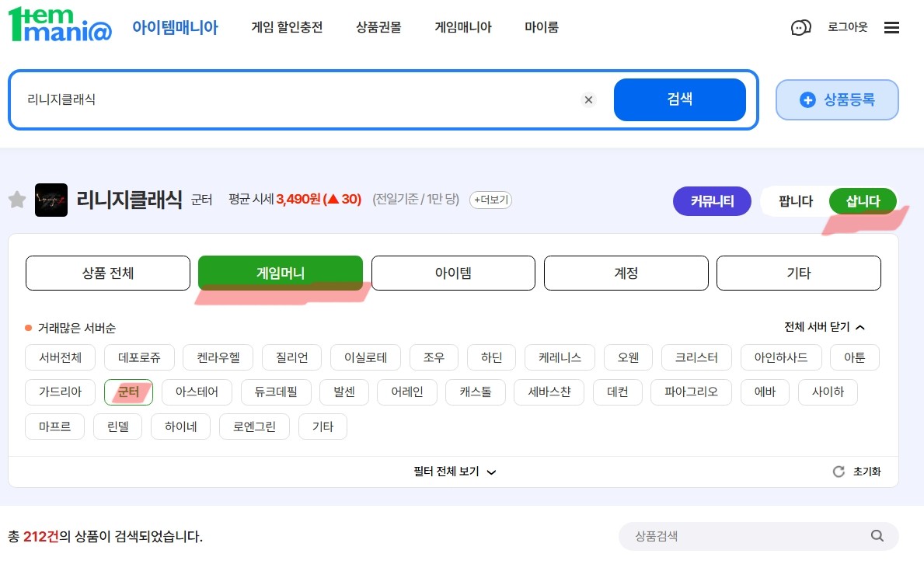Collapse the list with 전체 서버 닫기
The height and width of the screenshot is (571, 924).
824,327
